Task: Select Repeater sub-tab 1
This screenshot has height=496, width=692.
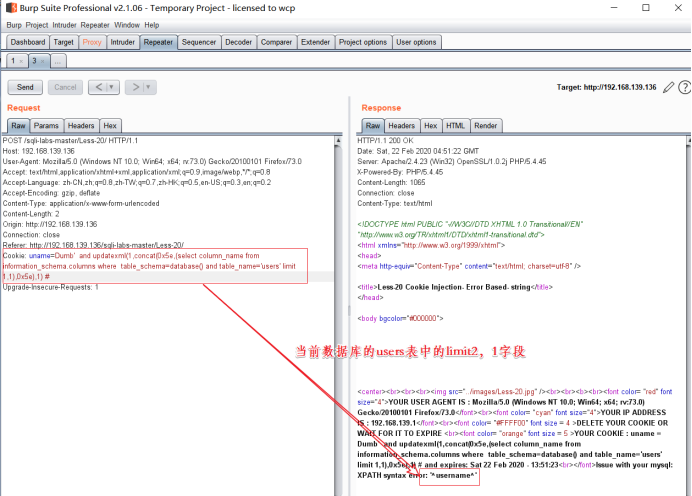Action: pos(13,61)
